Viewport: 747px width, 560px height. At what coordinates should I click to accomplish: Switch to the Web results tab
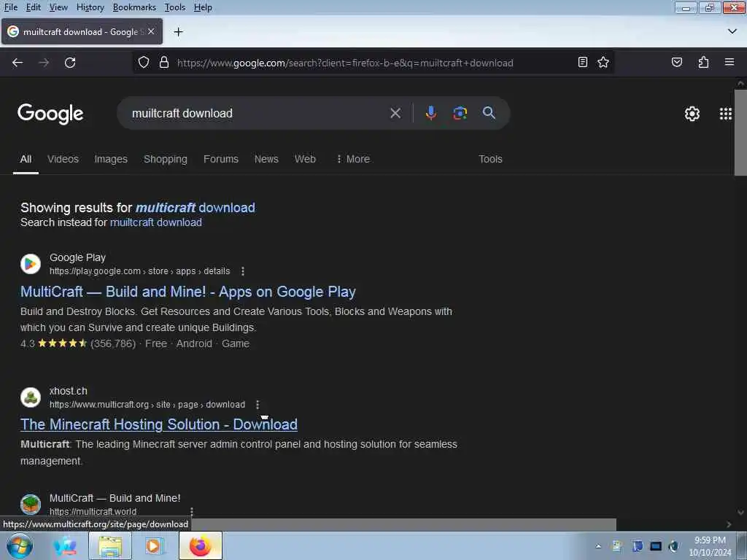tap(305, 159)
